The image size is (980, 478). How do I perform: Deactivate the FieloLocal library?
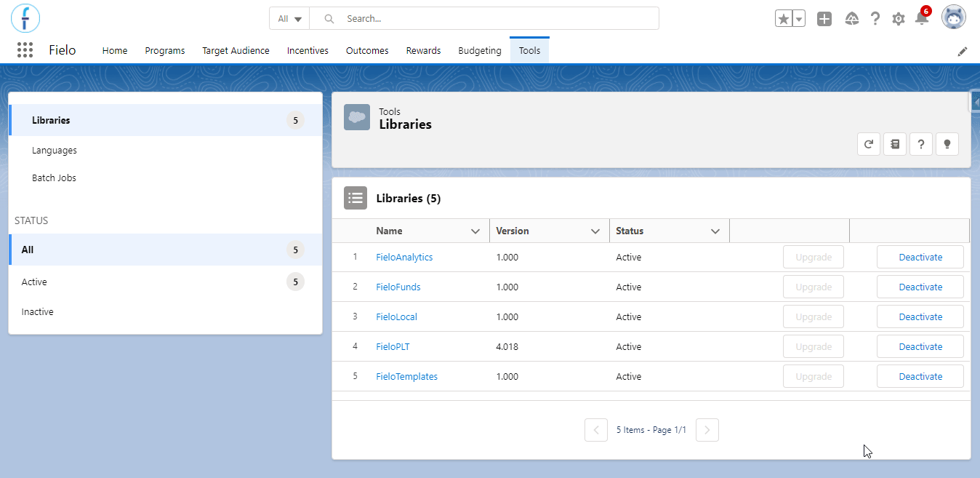pos(920,316)
